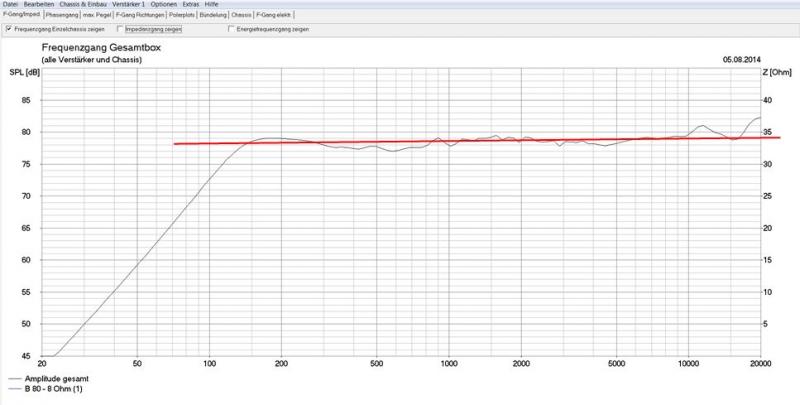Click the 1000 frequency axis label

coord(449,364)
